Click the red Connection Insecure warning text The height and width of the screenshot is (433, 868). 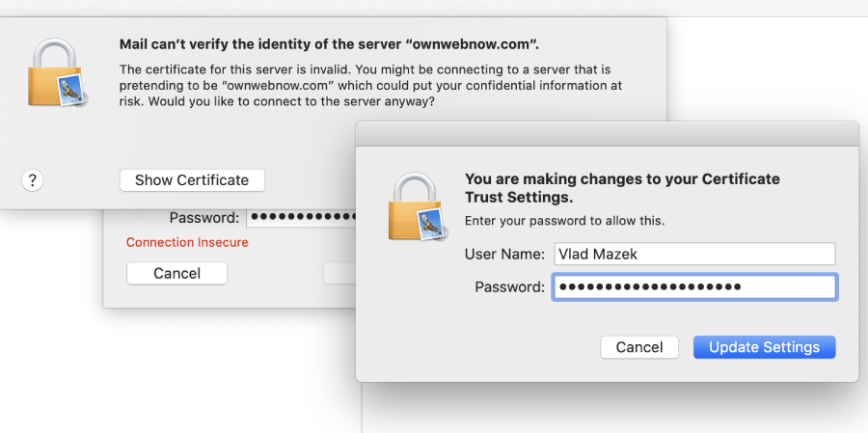(x=187, y=242)
